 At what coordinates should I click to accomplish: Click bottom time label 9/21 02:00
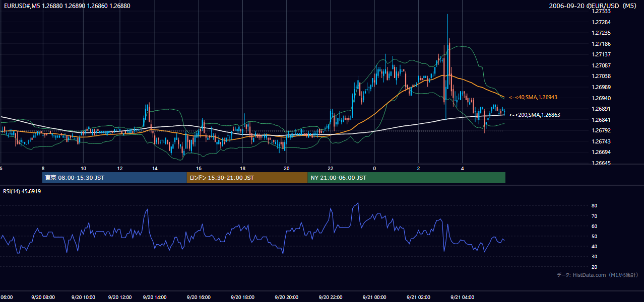(x=418, y=297)
